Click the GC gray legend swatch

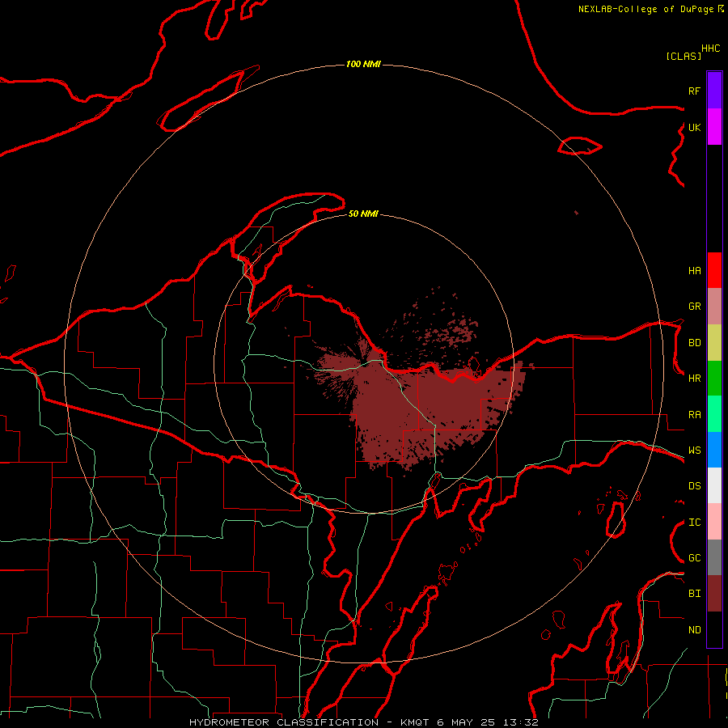[714, 557]
